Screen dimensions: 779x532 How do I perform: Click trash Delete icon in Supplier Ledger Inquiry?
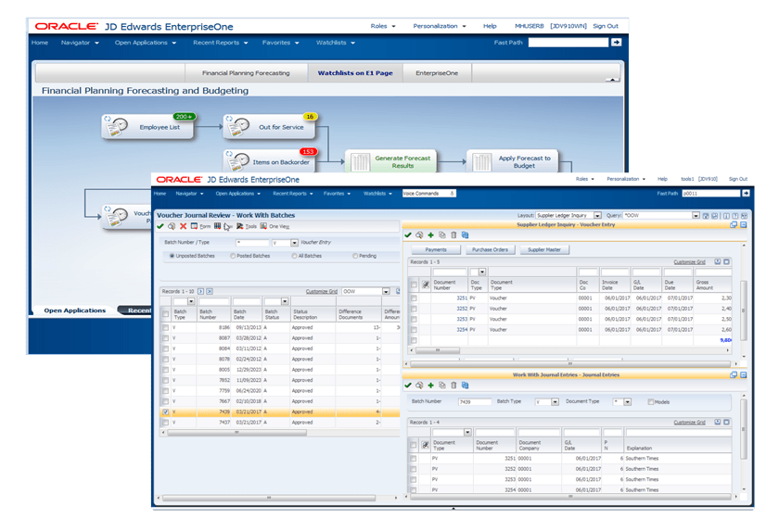(453, 235)
